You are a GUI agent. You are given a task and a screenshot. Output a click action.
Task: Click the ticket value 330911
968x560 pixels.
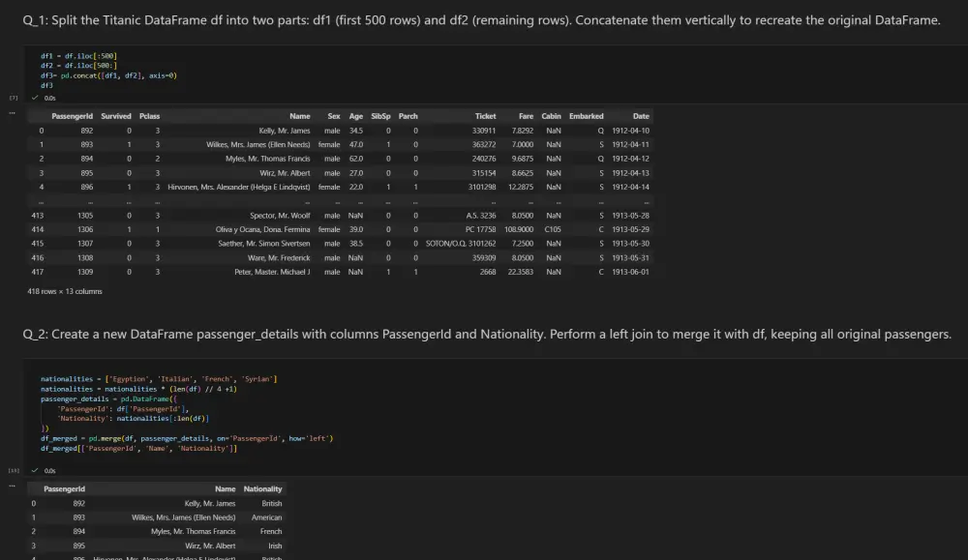click(x=484, y=131)
